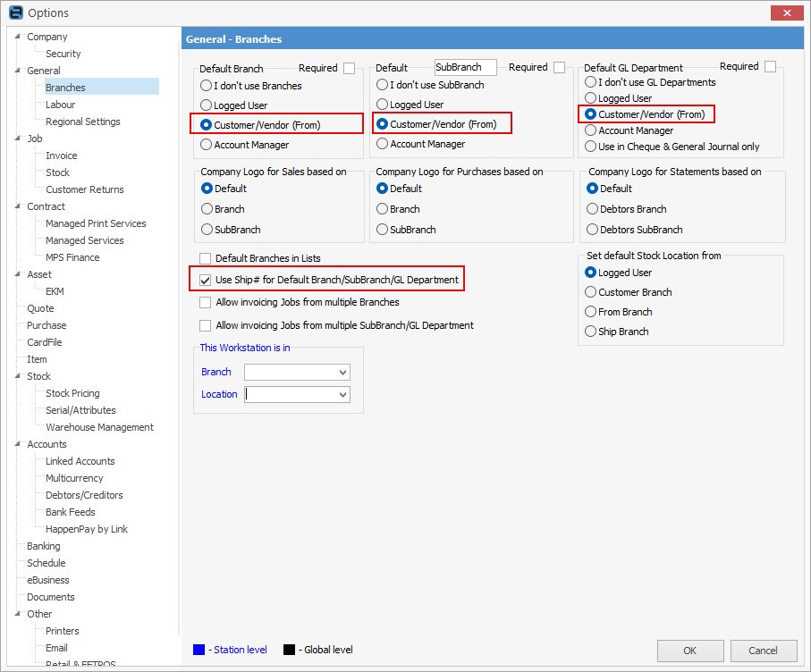811x672 pixels.
Task: Collapse the Contract tree node
Action: (18, 206)
